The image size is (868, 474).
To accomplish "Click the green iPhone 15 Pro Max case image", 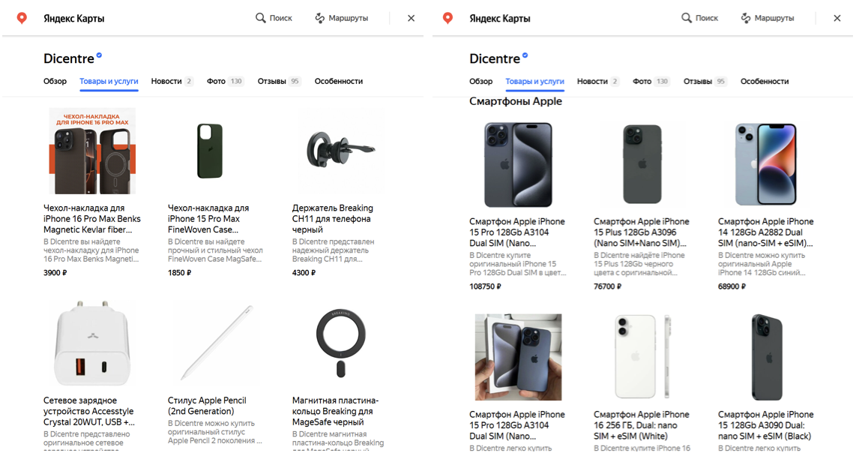I will (210, 151).
